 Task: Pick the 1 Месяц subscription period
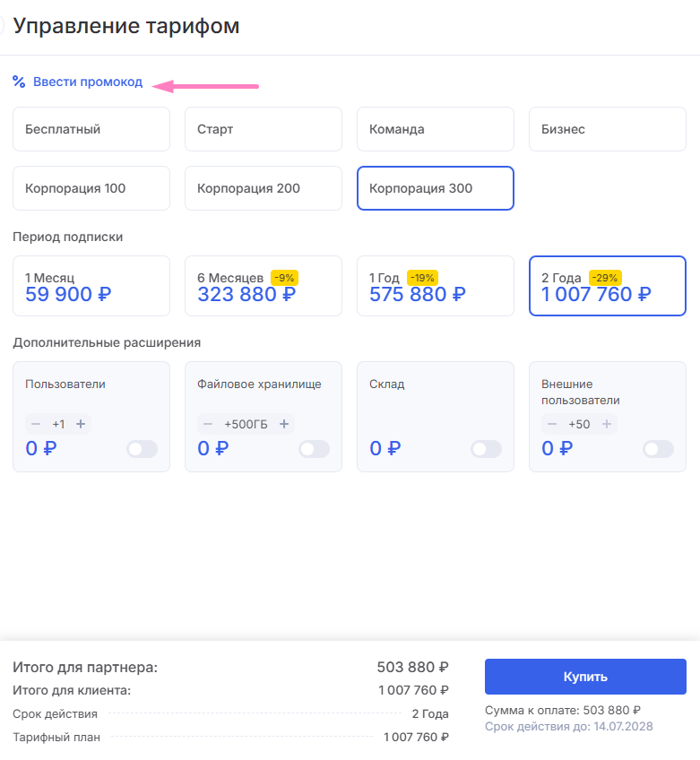pos(91,286)
